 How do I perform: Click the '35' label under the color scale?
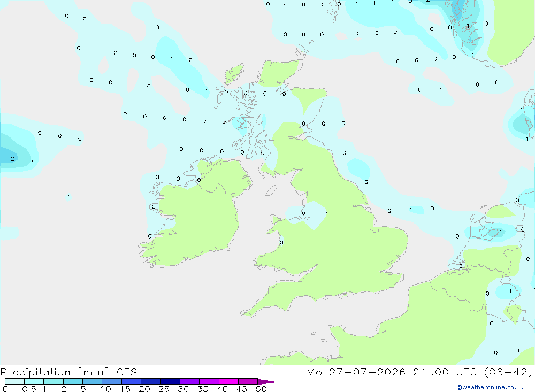tap(203, 389)
